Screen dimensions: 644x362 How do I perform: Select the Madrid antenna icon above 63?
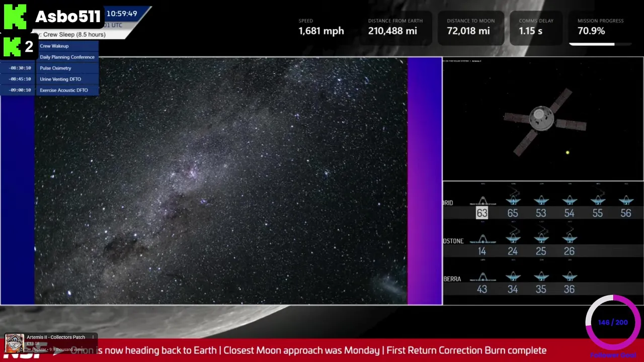482,201
